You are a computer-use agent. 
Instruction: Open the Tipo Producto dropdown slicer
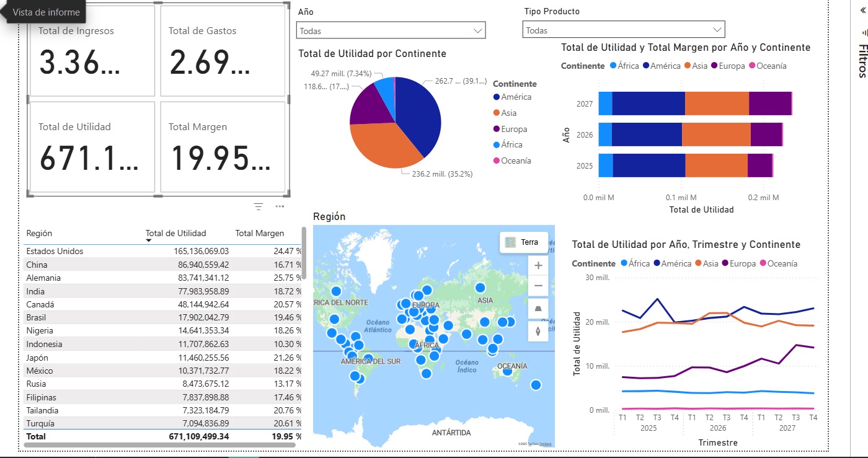click(x=623, y=30)
